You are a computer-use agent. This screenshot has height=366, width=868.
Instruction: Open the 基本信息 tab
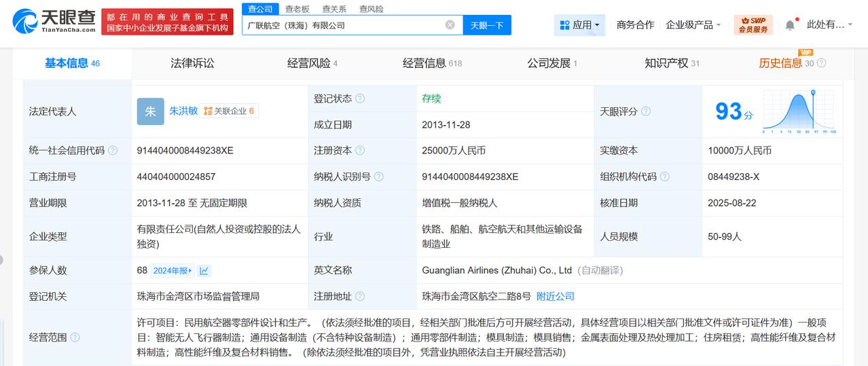72,63
